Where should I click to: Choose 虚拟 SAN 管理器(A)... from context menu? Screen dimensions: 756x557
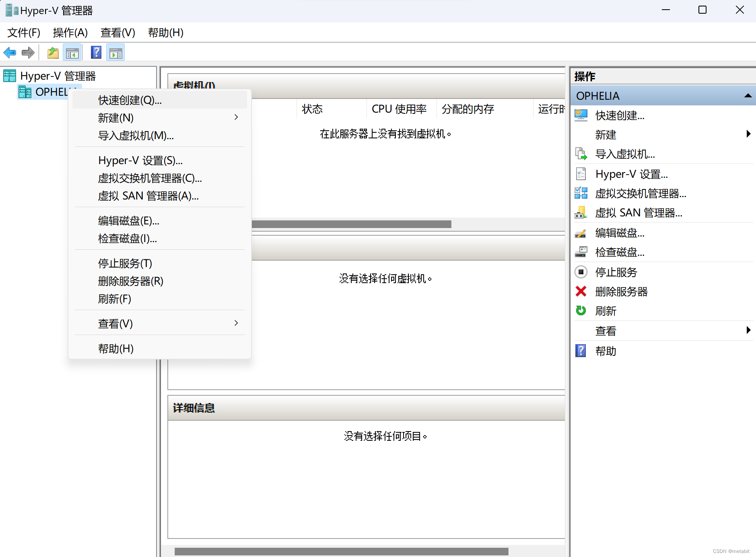(x=160, y=196)
